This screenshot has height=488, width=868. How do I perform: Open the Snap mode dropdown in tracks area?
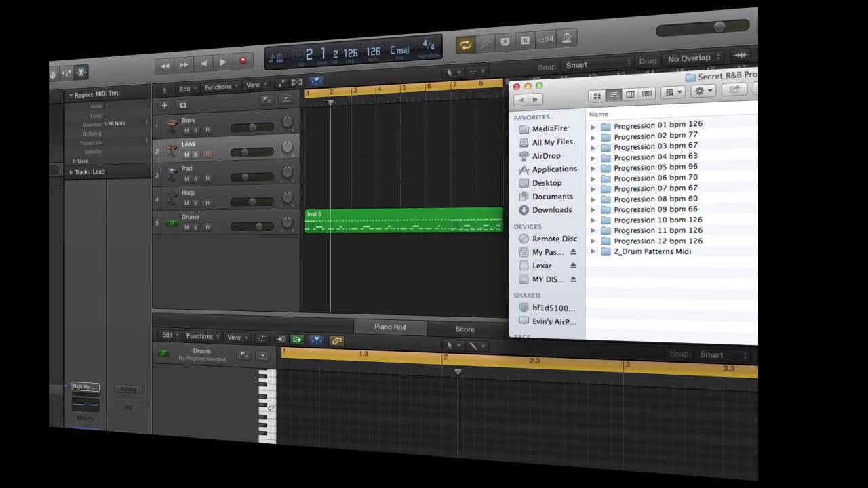(597, 65)
